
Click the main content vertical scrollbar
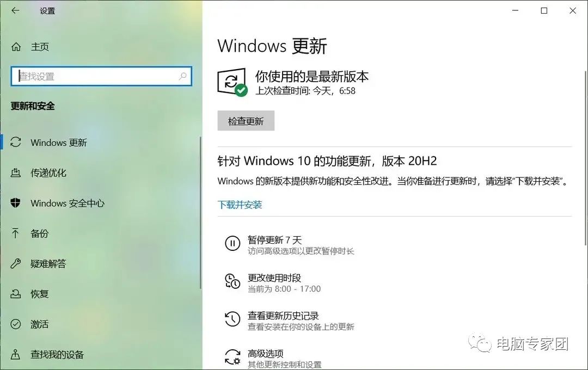[x=586, y=157]
